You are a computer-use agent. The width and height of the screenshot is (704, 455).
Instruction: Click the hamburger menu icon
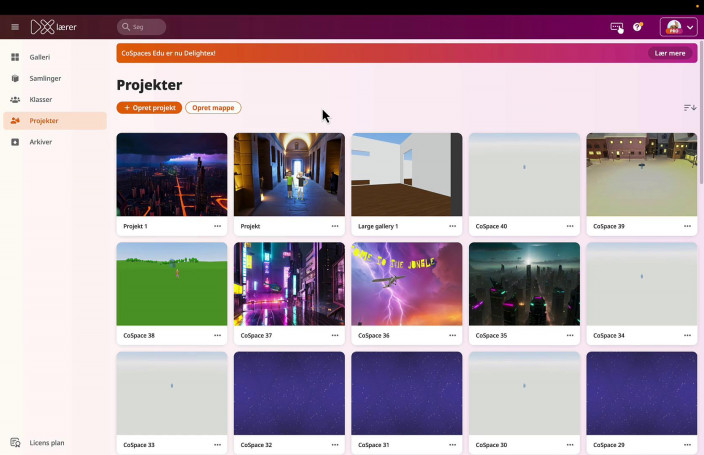point(15,27)
